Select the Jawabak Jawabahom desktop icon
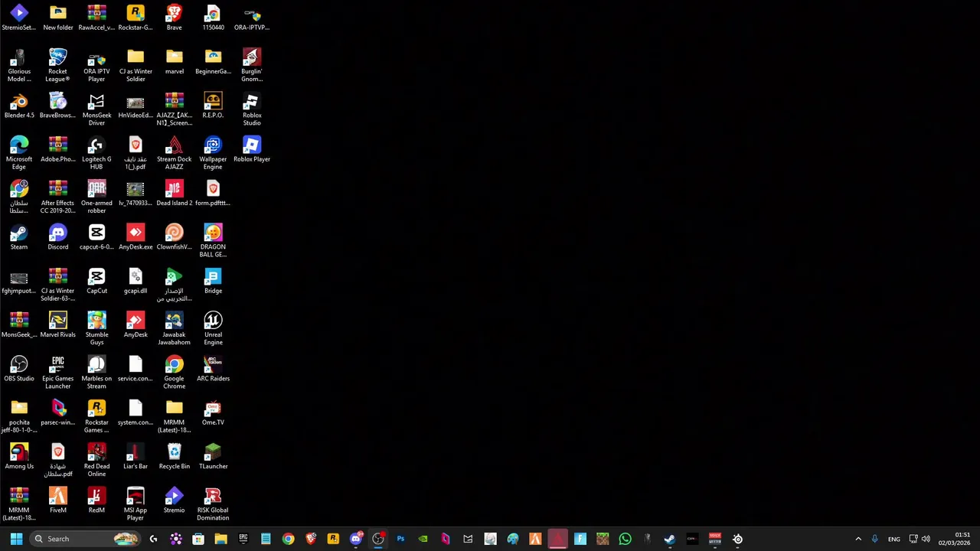Screen dimensions: 980x551 tap(174, 328)
